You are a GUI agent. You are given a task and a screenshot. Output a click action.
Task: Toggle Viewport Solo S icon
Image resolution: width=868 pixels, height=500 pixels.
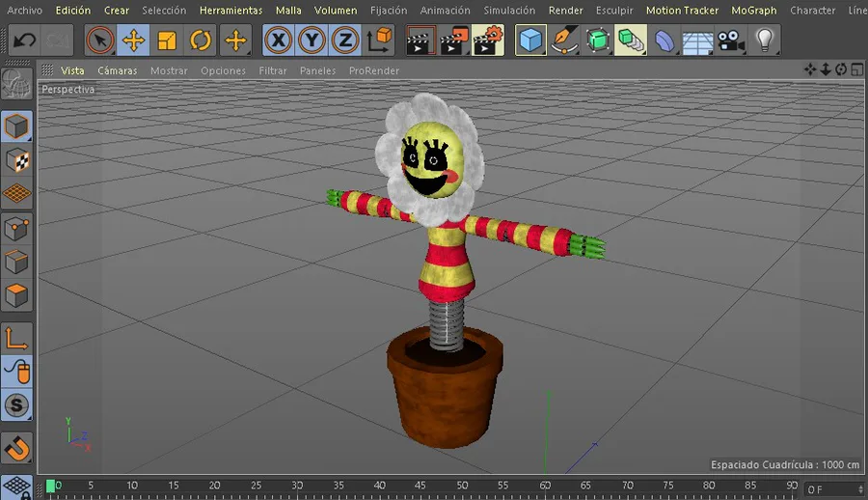16,404
